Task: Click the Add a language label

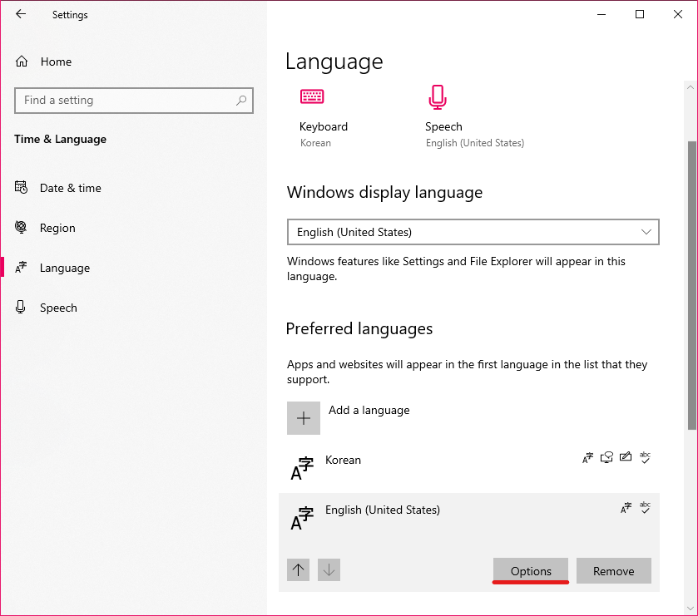Action: [369, 410]
